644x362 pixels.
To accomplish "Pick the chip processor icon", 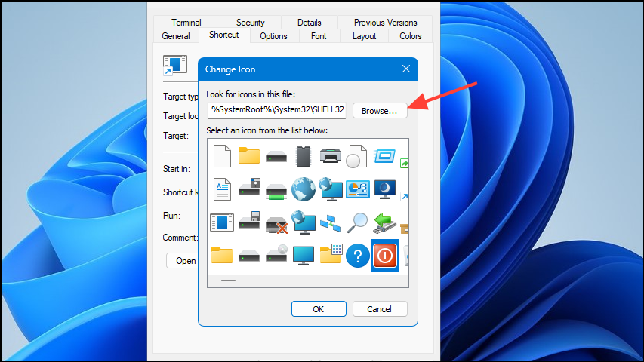I will coord(304,156).
